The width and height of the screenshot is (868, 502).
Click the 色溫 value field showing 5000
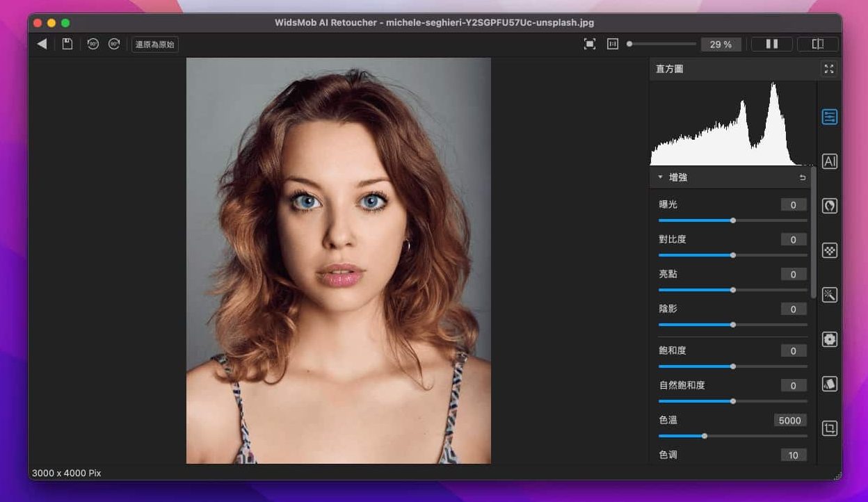789,420
